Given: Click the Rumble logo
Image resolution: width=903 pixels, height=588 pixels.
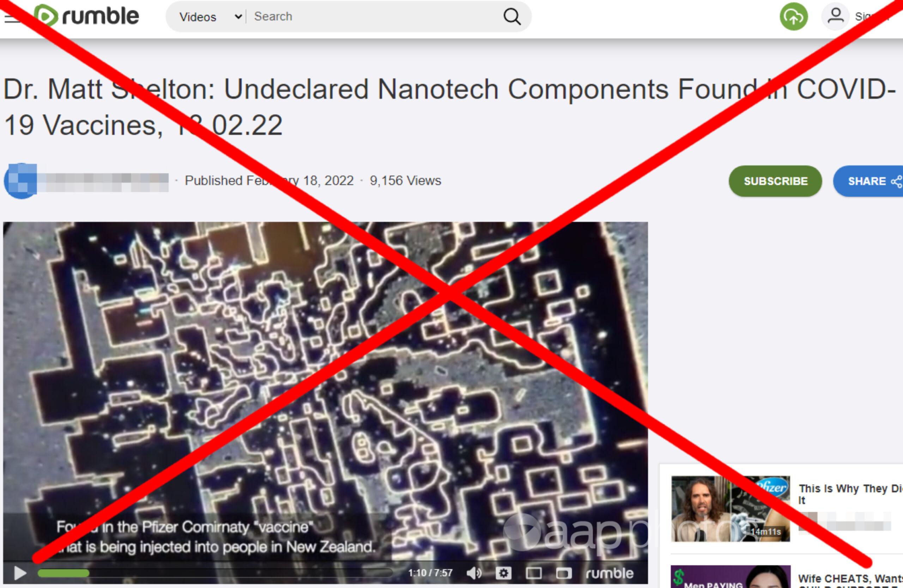Looking at the screenshot, I should coord(86,16).
